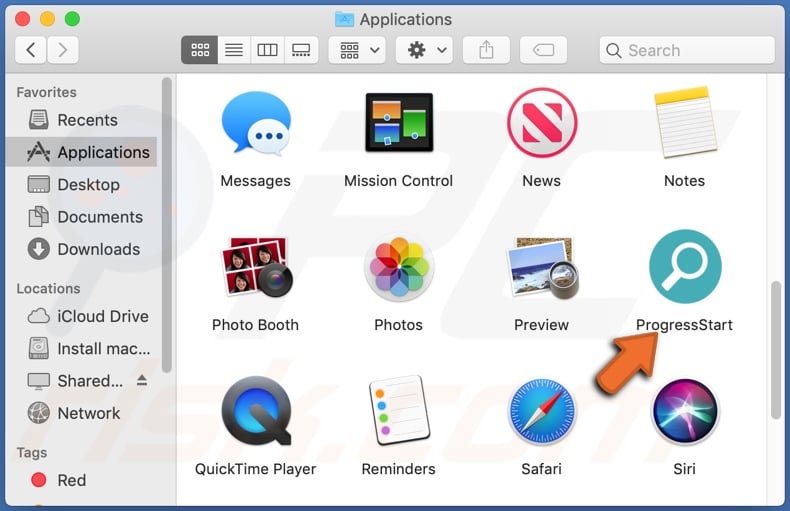Select Recents in the sidebar

[82, 120]
